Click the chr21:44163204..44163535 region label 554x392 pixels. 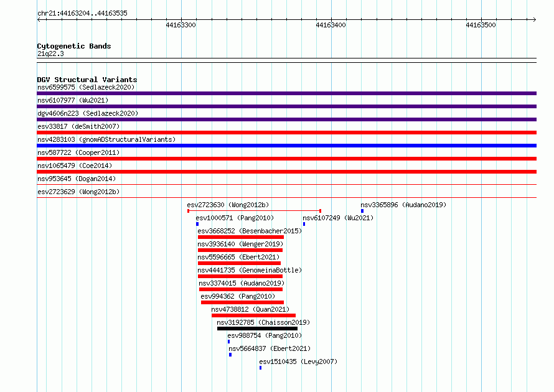pyautogui.click(x=82, y=13)
